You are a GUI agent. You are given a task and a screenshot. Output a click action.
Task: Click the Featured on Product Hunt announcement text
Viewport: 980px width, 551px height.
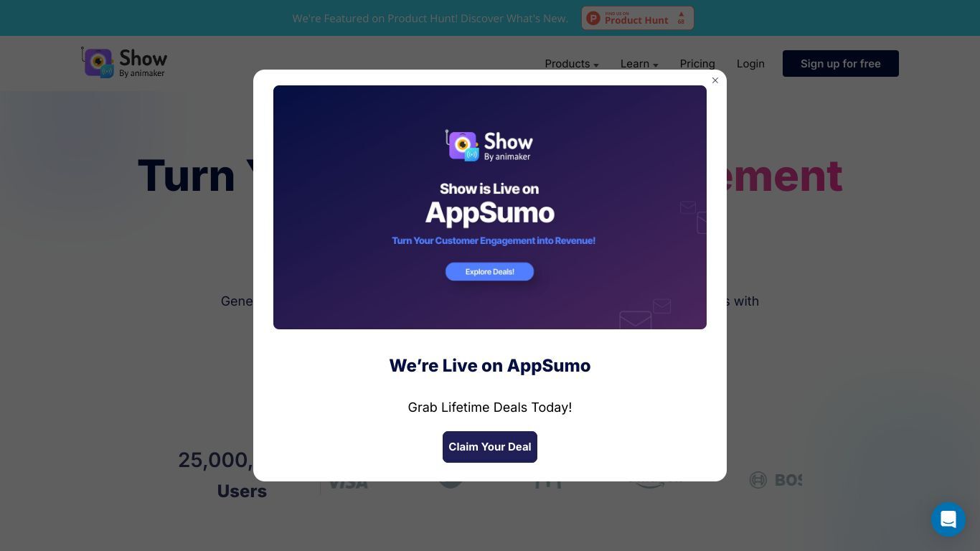tap(430, 18)
